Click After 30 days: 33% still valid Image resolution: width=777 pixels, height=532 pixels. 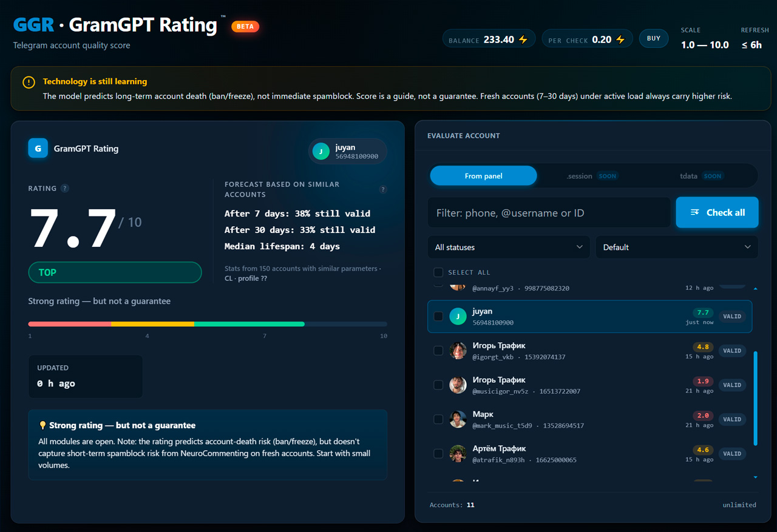[300, 230]
